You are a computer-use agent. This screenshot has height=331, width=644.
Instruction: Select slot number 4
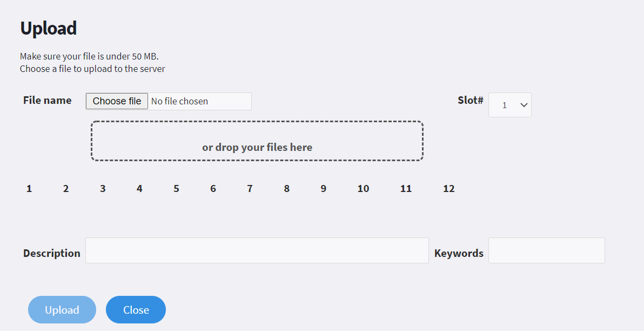[x=139, y=189]
